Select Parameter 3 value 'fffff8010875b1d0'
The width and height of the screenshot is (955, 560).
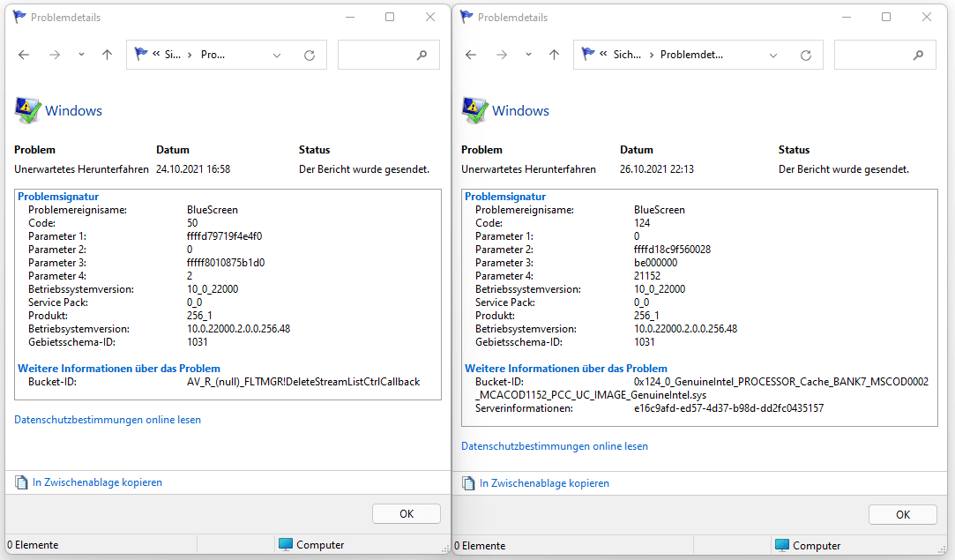pyautogui.click(x=226, y=263)
